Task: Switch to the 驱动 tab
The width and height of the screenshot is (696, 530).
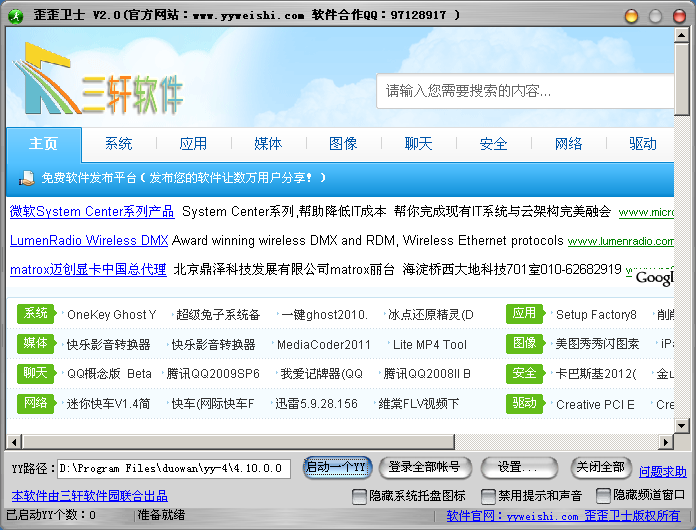Action: click(643, 144)
